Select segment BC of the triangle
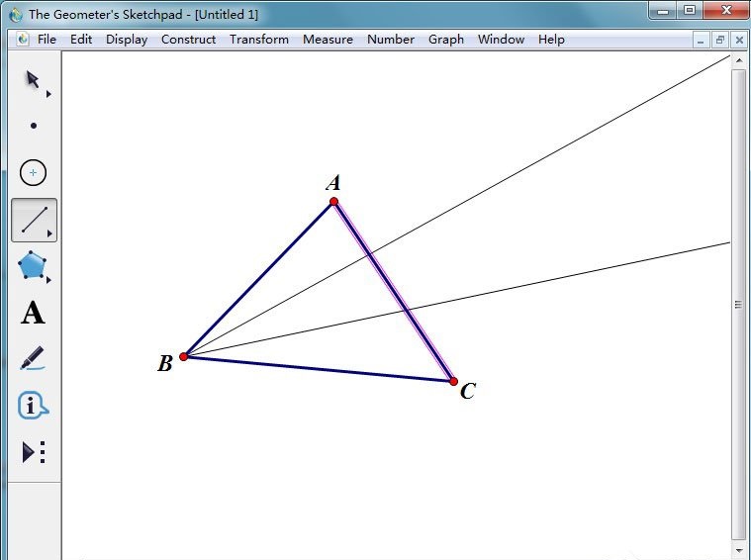This screenshot has width=751, height=560. pos(319,369)
